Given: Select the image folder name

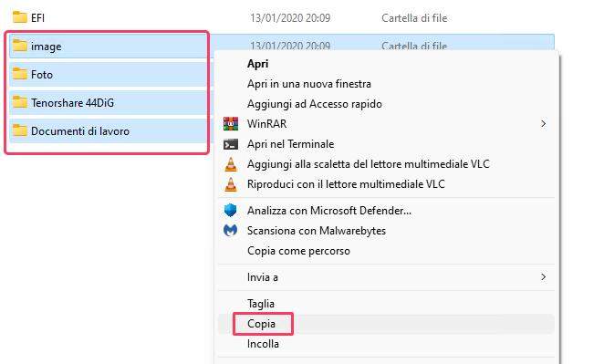Looking at the screenshot, I should point(47,47).
